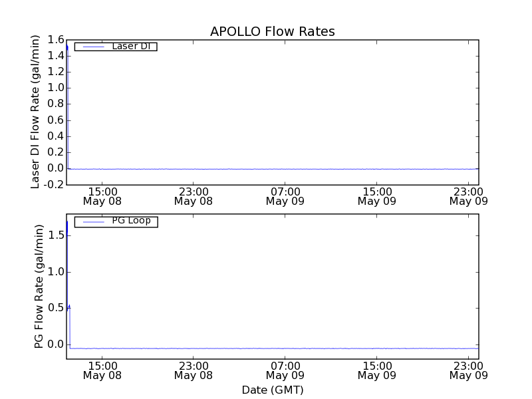Click "23:00 May 09" under the PG Loop plot
The image size is (532, 399).
click(469, 371)
